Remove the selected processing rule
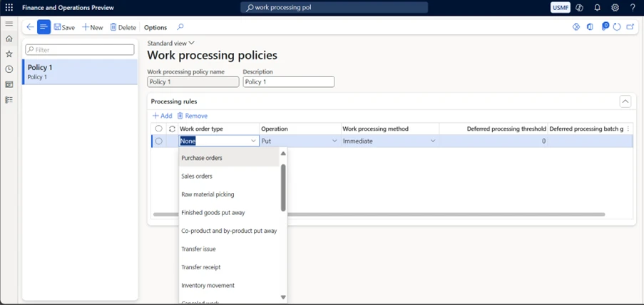 click(x=193, y=116)
